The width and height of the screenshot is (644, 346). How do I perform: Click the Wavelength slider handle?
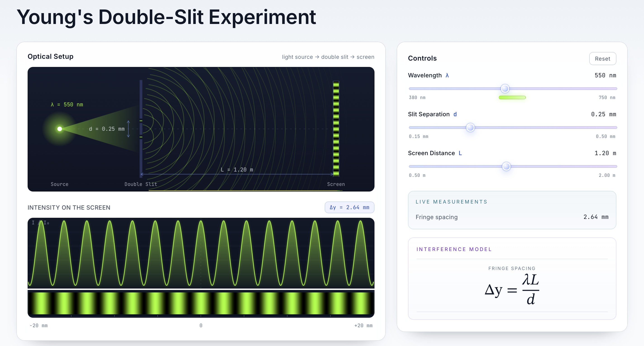coord(505,88)
